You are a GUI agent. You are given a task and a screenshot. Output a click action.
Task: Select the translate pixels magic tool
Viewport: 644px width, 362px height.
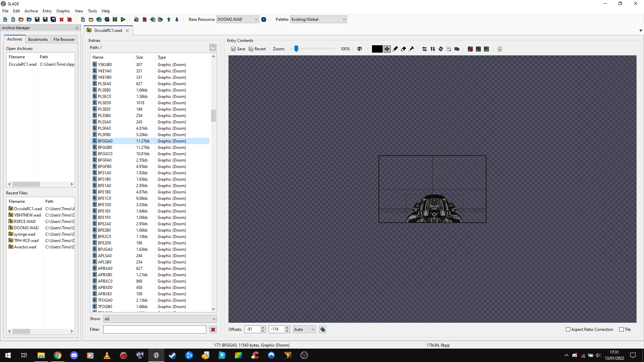point(412,49)
